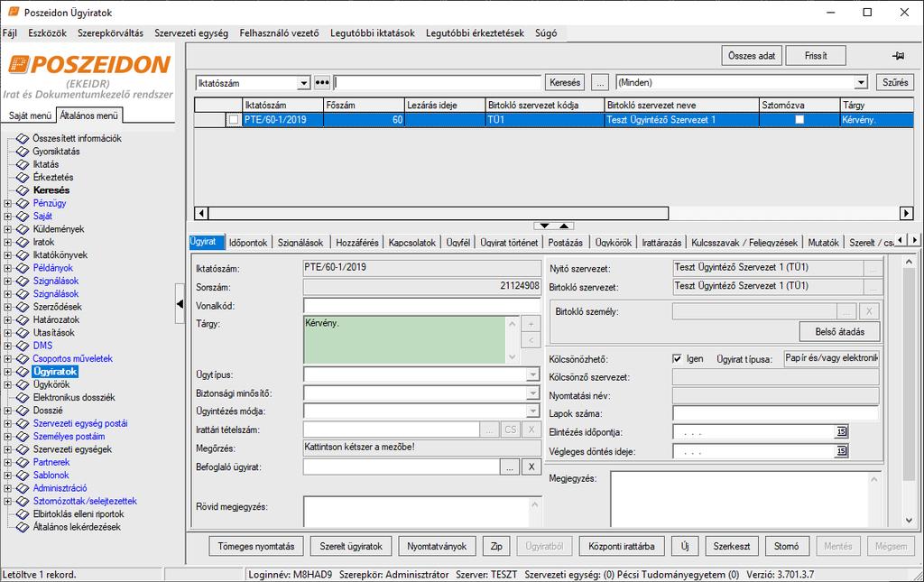Click the Sztornó button
Screen dimensions: 924x582
pos(786,546)
